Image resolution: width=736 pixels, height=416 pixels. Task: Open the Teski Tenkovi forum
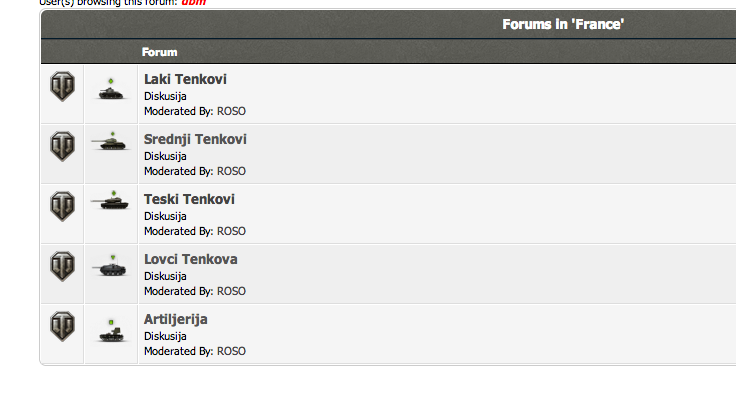(189, 200)
